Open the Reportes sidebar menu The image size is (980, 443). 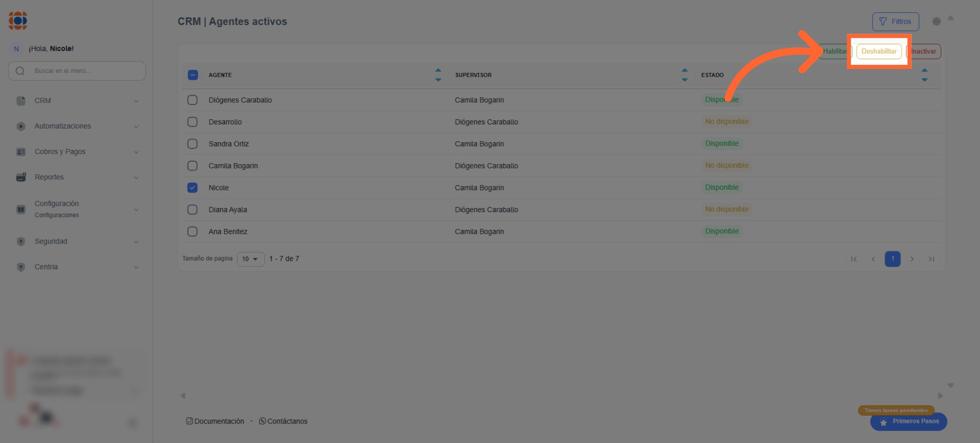pyautogui.click(x=49, y=177)
